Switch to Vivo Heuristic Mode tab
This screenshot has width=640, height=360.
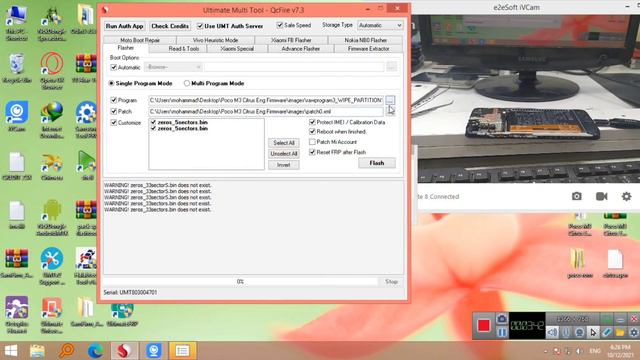coord(215,40)
